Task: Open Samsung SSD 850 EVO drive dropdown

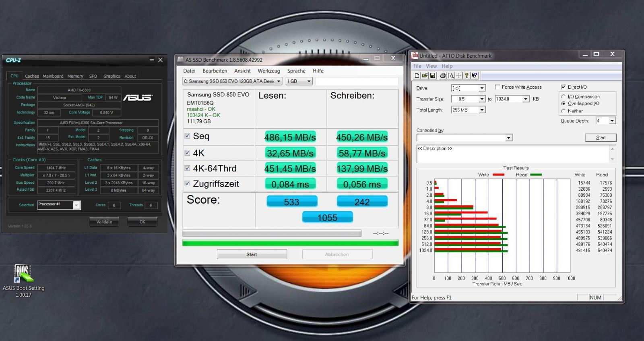Action: pos(232,81)
